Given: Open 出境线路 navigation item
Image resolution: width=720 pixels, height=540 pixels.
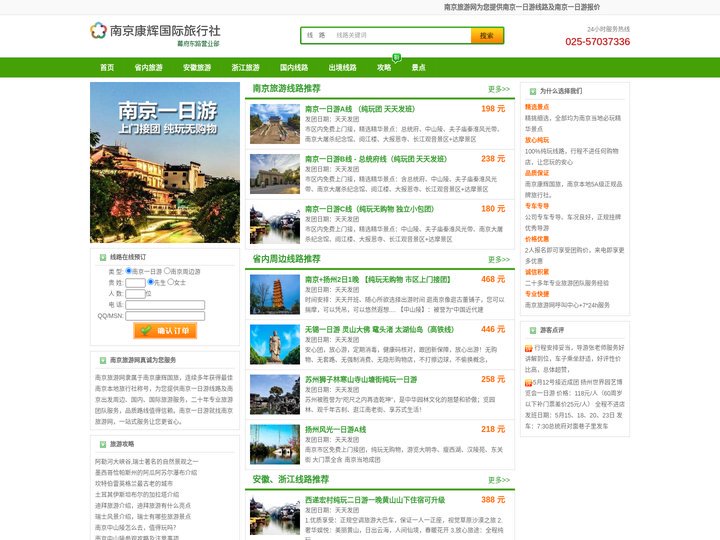Looking at the screenshot, I should pyautogui.click(x=343, y=68).
